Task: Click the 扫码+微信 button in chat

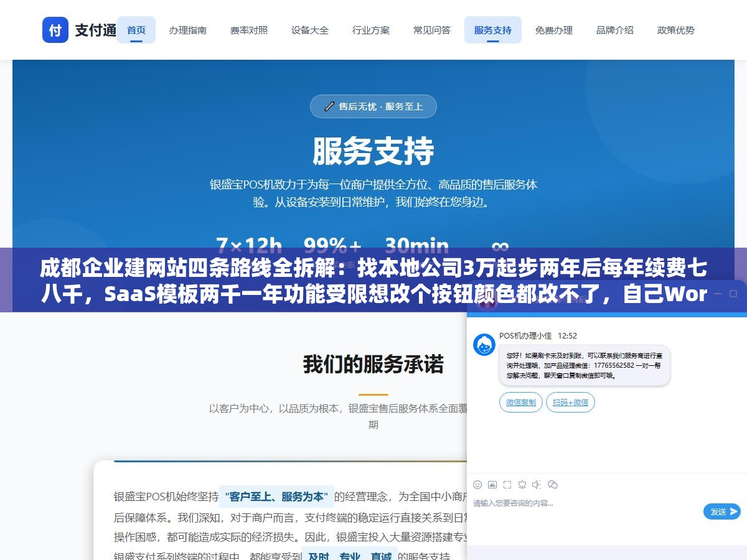Action: coord(570,402)
